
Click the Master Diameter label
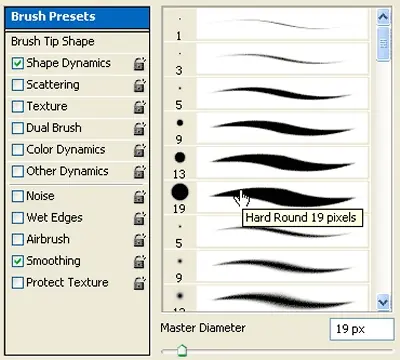point(203,328)
